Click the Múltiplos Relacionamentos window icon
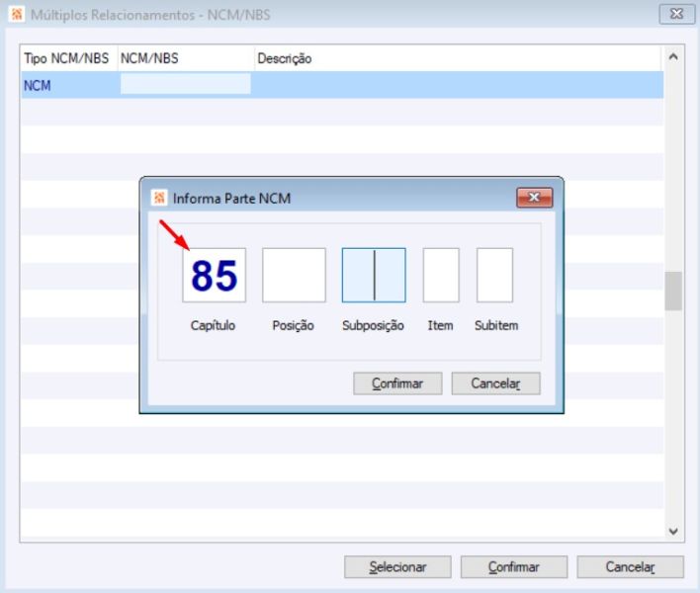Screen dimensions: 700x593 (17, 14)
